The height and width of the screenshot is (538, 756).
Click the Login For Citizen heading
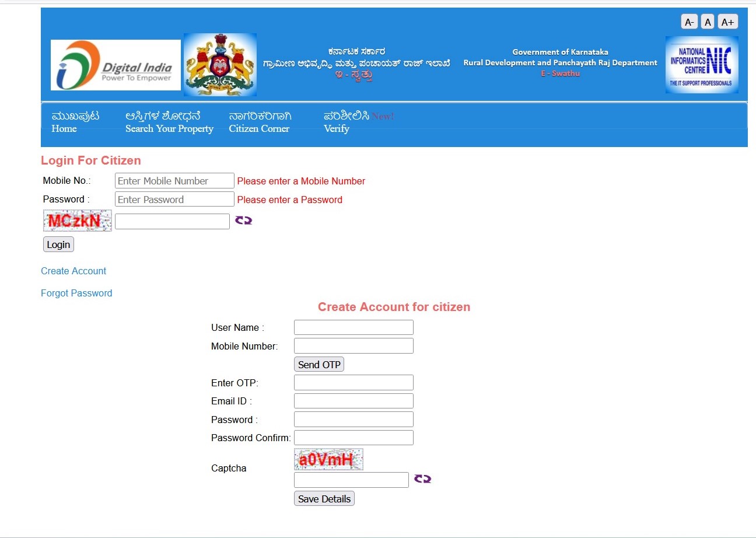pyautogui.click(x=91, y=160)
